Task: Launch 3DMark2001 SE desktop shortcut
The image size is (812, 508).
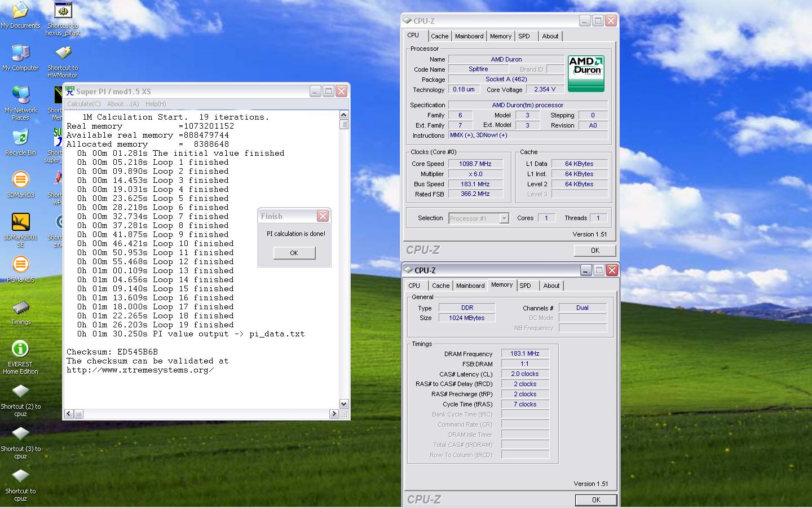Action: pos(20,230)
